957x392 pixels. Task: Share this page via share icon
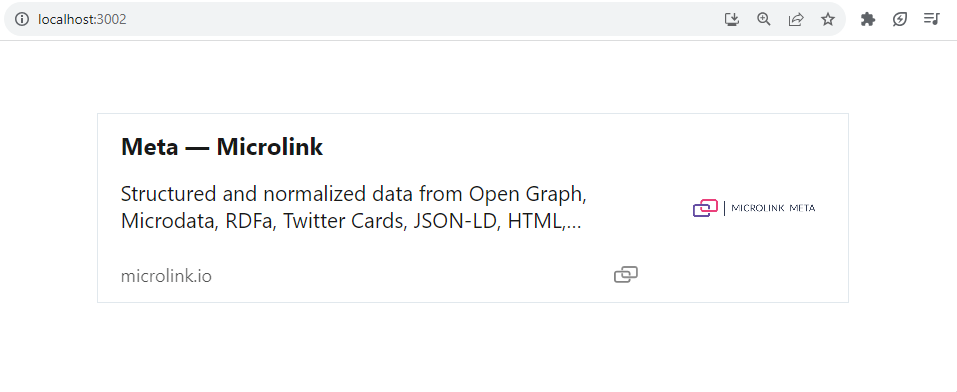click(796, 20)
